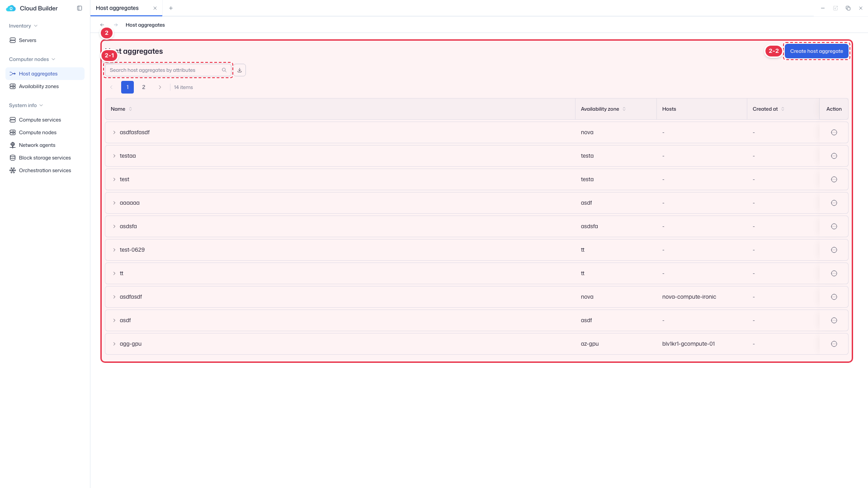Collapse the Inventory section

point(23,26)
